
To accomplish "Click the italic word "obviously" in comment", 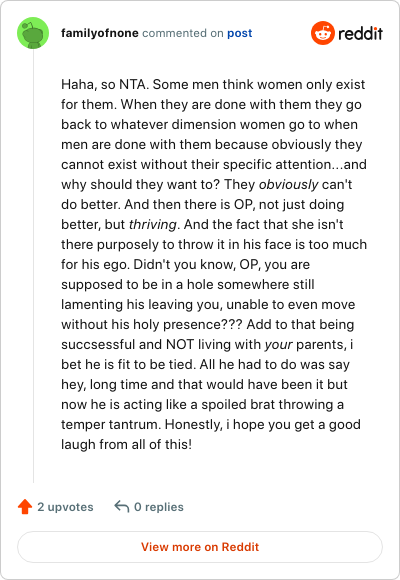I will click(x=288, y=184).
